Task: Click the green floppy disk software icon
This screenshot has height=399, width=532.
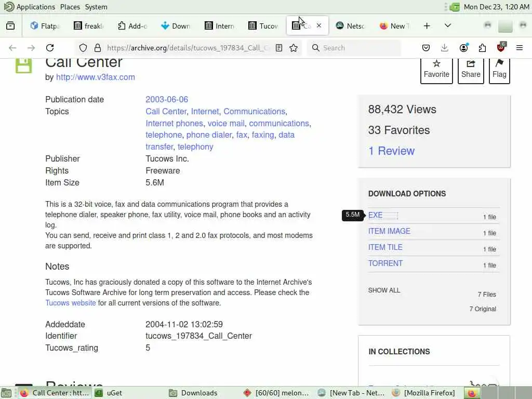Action: (x=24, y=65)
